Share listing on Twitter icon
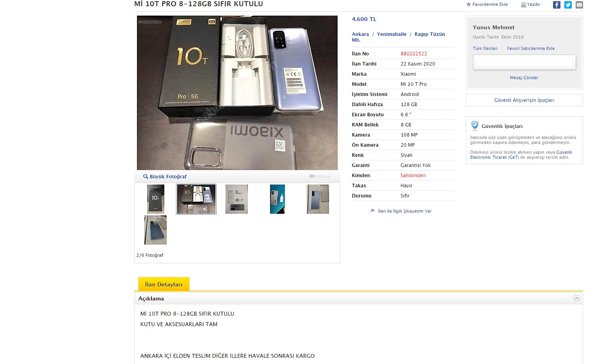 (568, 5)
